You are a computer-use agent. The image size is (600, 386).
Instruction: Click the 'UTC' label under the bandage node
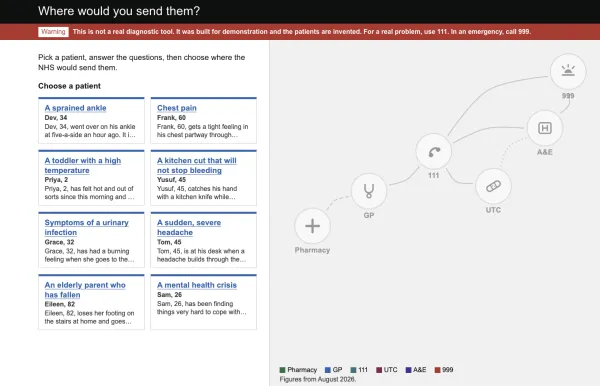493,210
